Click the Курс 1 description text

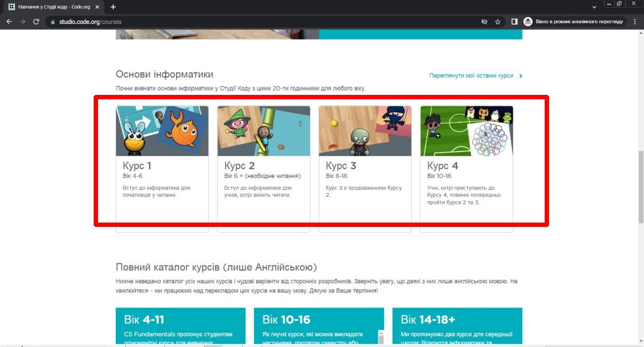click(x=157, y=191)
